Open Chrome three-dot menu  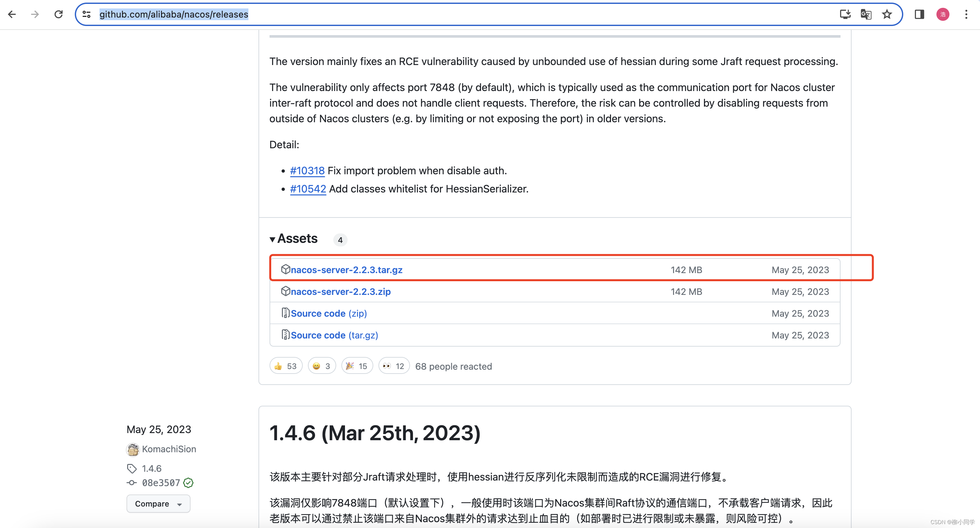[x=966, y=14]
